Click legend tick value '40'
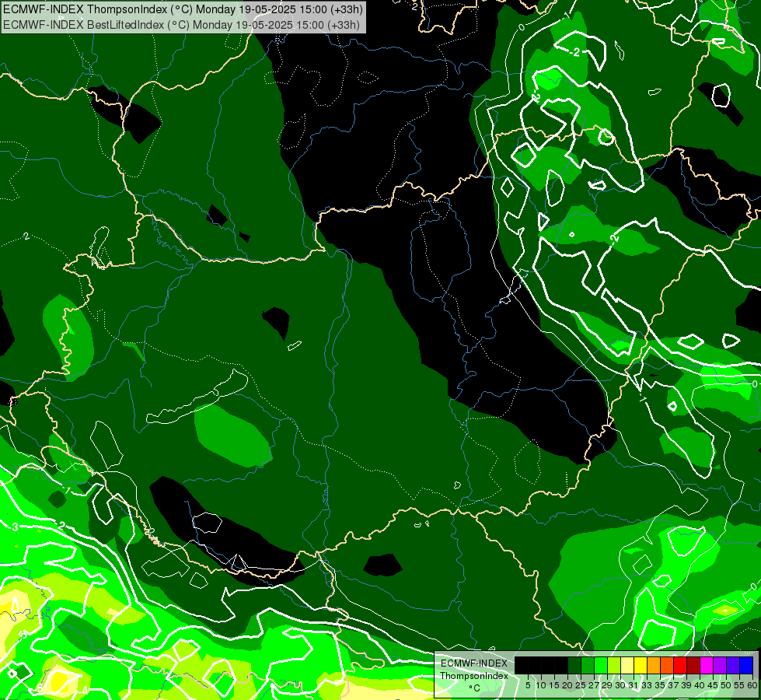Screen dimensions: 761x700 [x=700, y=685]
